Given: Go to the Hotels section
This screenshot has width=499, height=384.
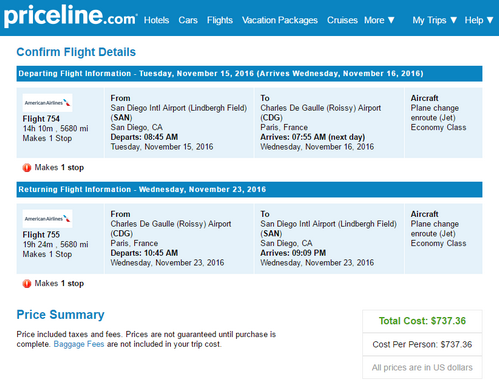Looking at the screenshot, I should [x=156, y=20].
